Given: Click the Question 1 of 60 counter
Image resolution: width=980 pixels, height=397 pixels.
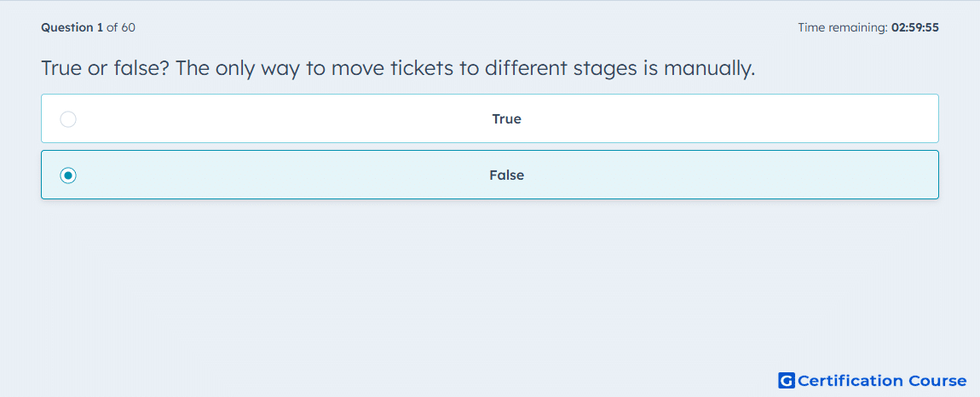Looking at the screenshot, I should click(x=88, y=27).
